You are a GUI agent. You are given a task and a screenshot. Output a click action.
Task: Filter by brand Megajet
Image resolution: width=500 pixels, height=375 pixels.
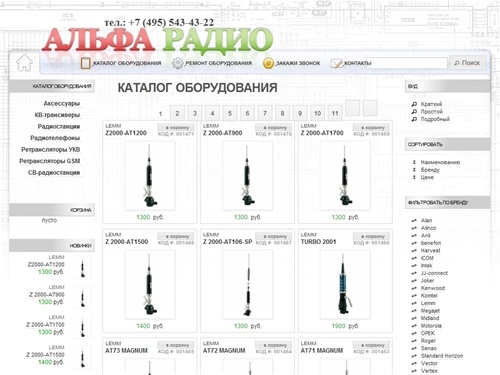pyautogui.click(x=430, y=311)
